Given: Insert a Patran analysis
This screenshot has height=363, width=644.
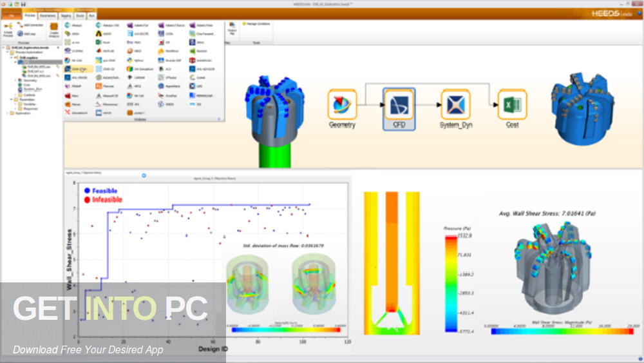Looking at the screenshot, I should [x=73, y=104].
